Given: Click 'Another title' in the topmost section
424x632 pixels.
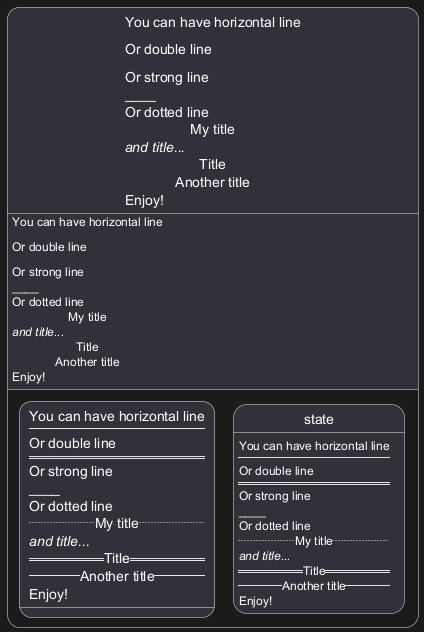Looking at the screenshot, I should [212, 182].
